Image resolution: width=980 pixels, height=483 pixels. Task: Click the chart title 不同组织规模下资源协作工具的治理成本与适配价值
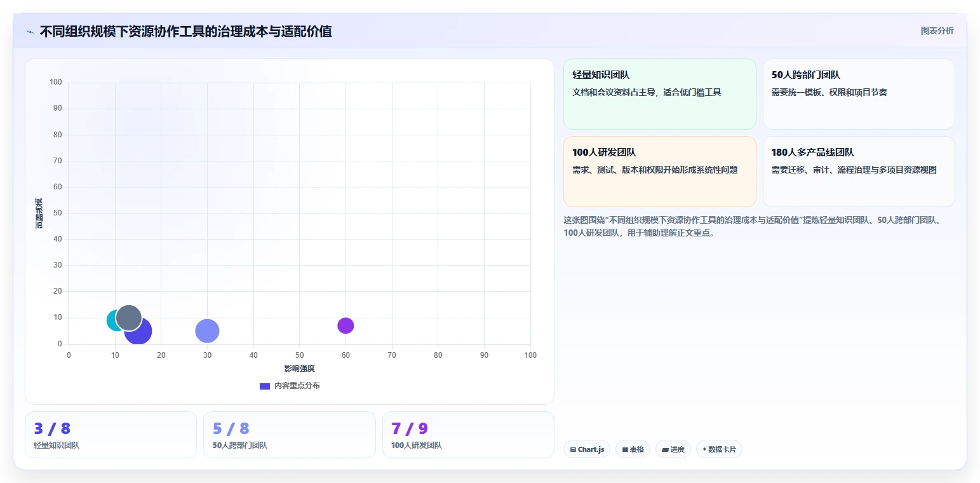pos(185,31)
